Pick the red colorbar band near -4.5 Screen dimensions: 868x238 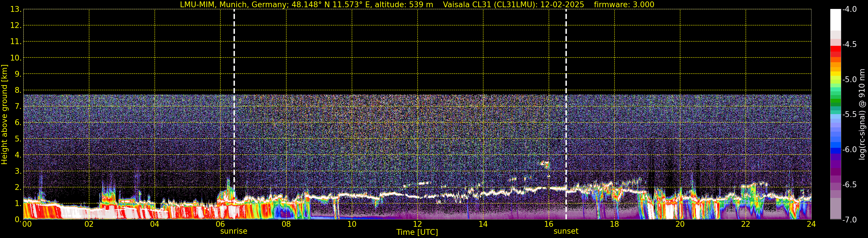835,48
